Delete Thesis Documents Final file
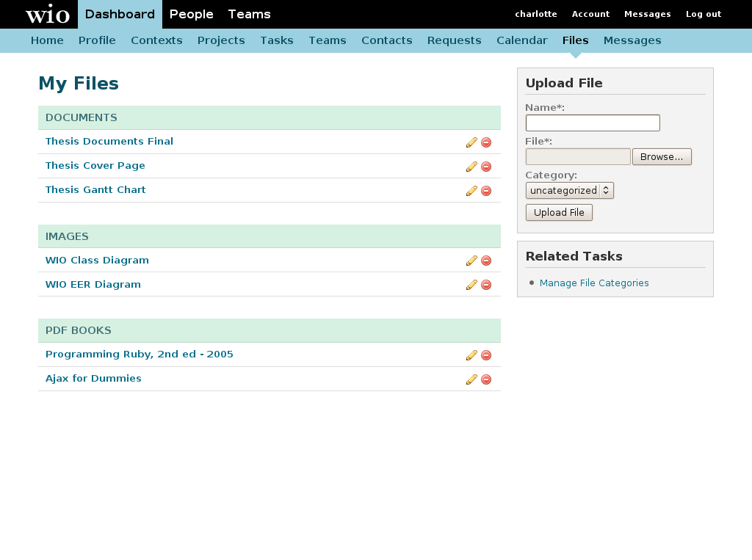Screen dimensions: 752x560 click(x=486, y=142)
